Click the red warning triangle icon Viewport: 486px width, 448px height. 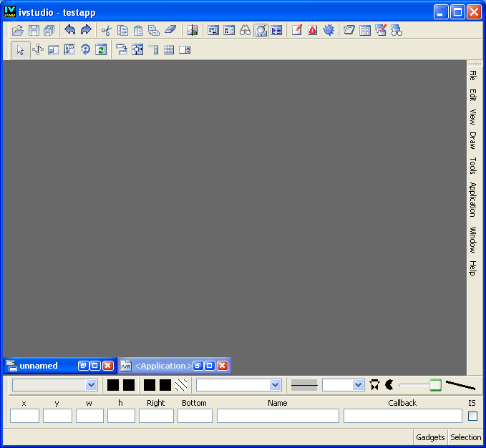point(313,30)
